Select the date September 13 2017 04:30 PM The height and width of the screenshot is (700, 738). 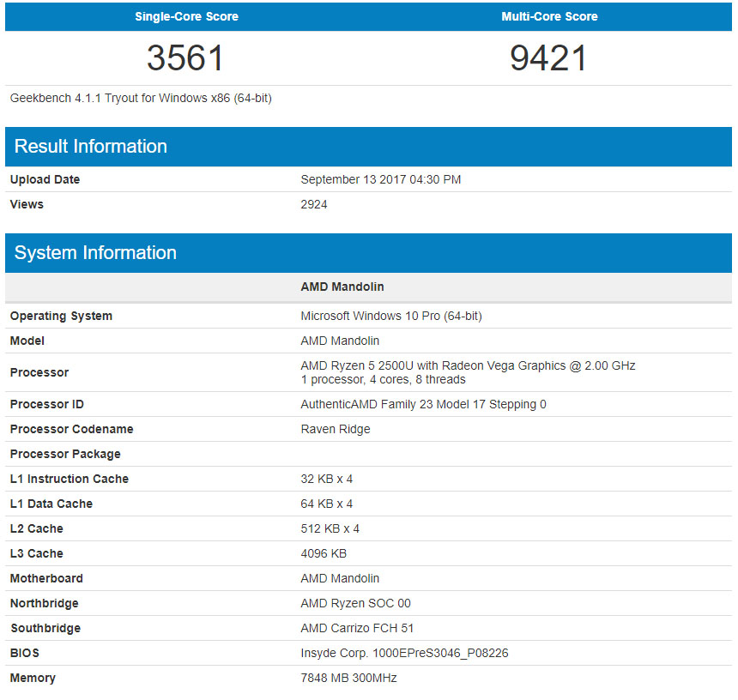pos(381,179)
